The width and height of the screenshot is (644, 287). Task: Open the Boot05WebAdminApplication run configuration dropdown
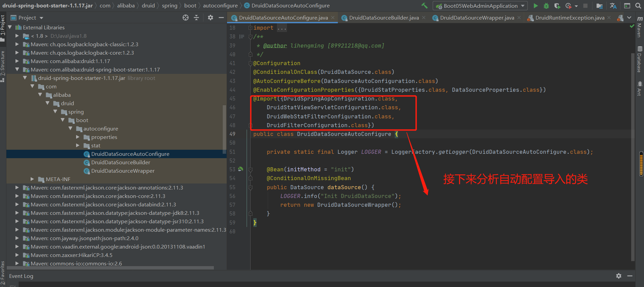(x=480, y=6)
